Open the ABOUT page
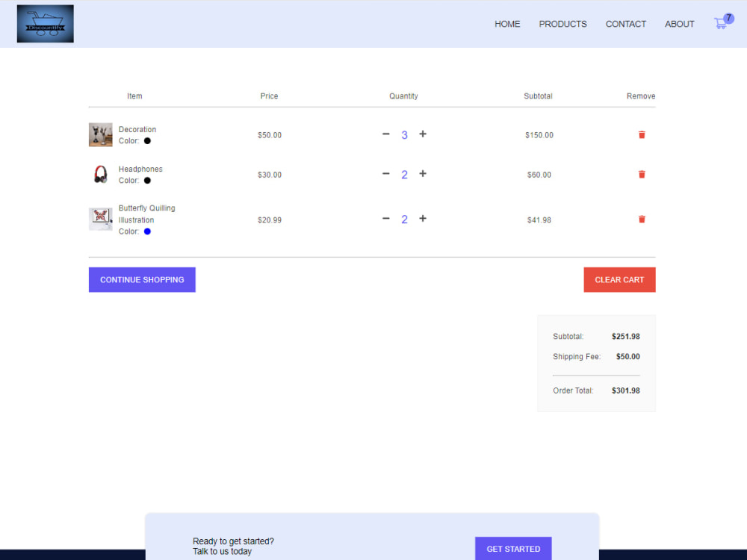Screen dimensions: 747x560 click(679, 24)
